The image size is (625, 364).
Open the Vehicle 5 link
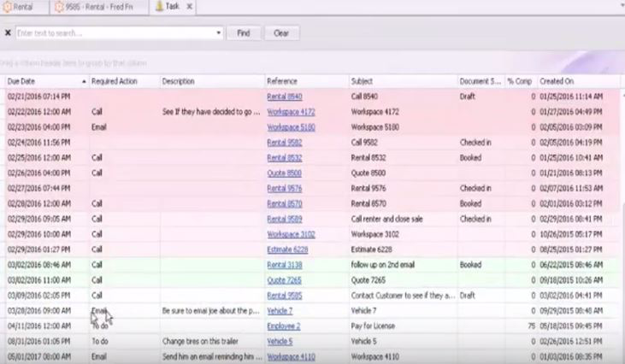(x=280, y=341)
